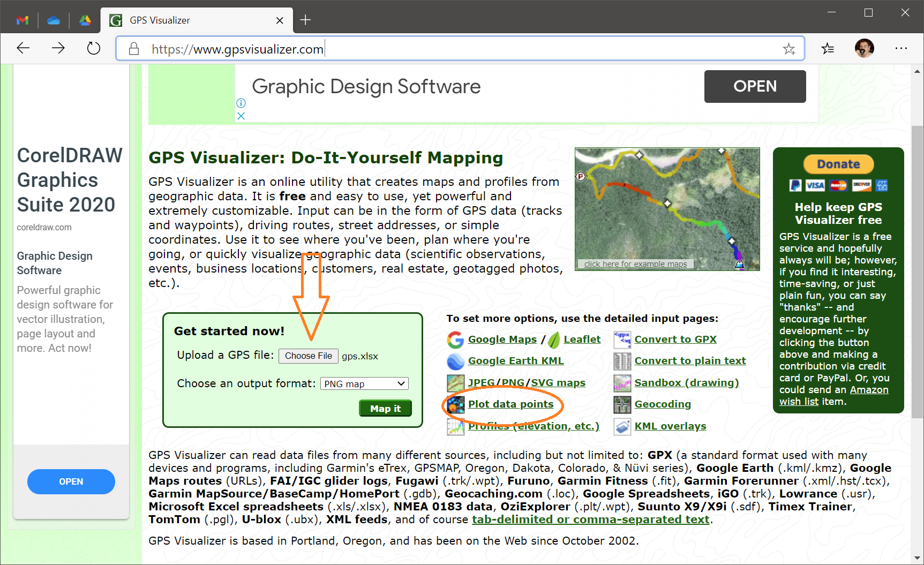
Task: Open the Google Earth KML link
Action: pyautogui.click(x=516, y=361)
